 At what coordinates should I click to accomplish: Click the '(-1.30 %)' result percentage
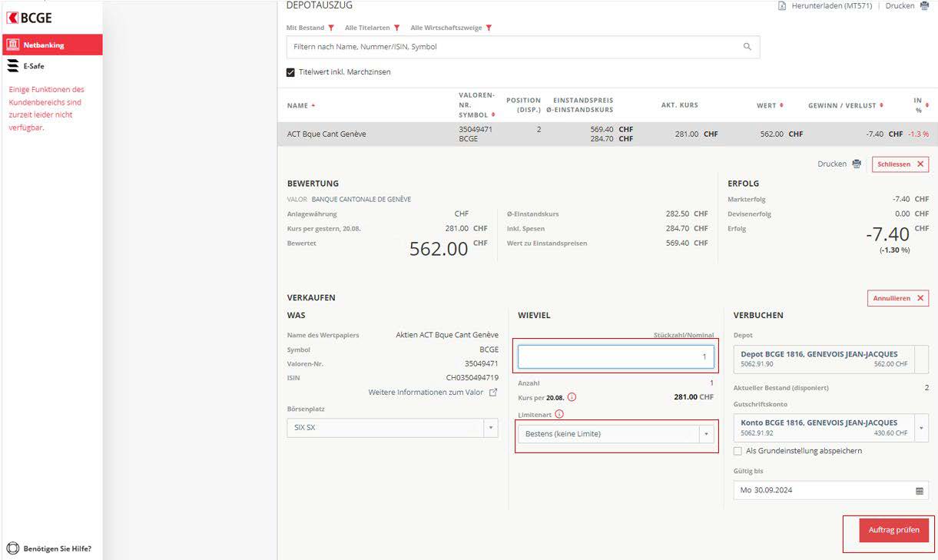point(895,250)
